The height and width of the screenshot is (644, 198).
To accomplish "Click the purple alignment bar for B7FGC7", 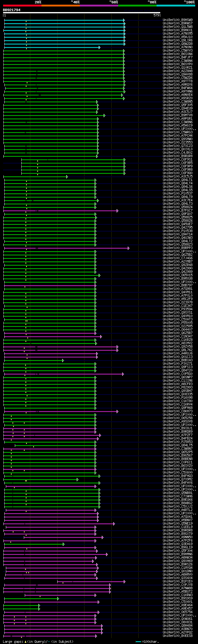I will [x=61, y=211].
